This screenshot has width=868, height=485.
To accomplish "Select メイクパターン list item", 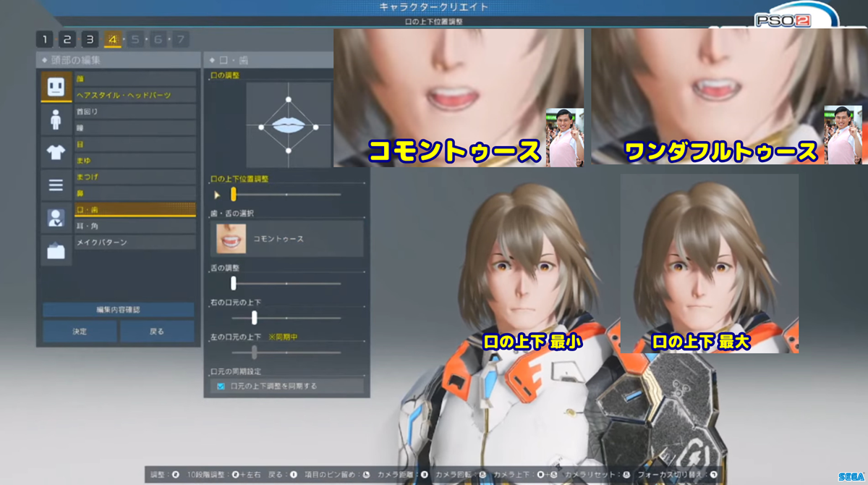I will click(135, 242).
